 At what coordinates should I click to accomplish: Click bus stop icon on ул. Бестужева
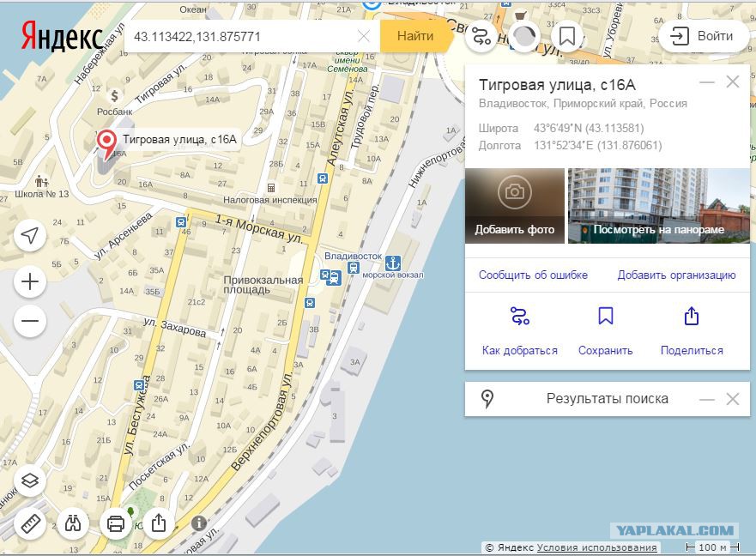click(139, 384)
